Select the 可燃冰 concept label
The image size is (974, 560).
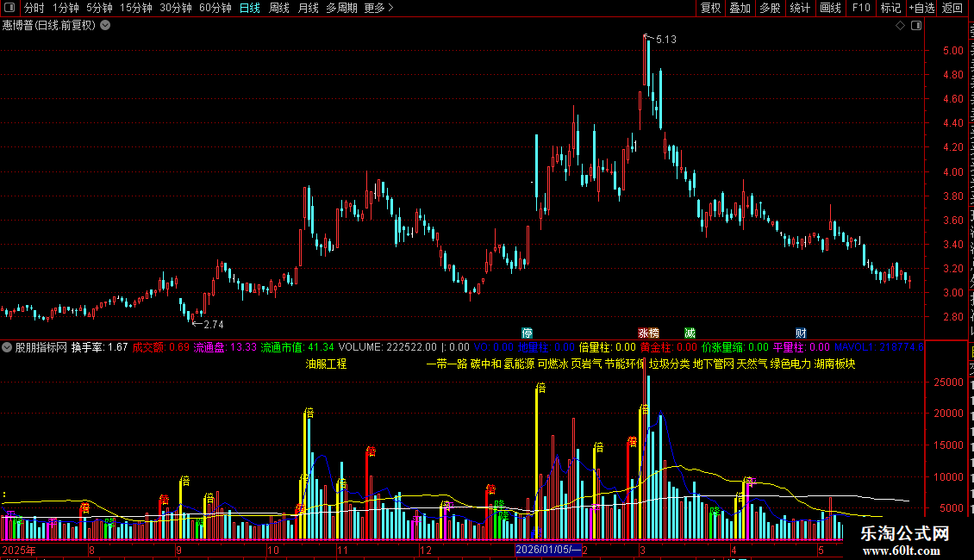click(x=553, y=364)
